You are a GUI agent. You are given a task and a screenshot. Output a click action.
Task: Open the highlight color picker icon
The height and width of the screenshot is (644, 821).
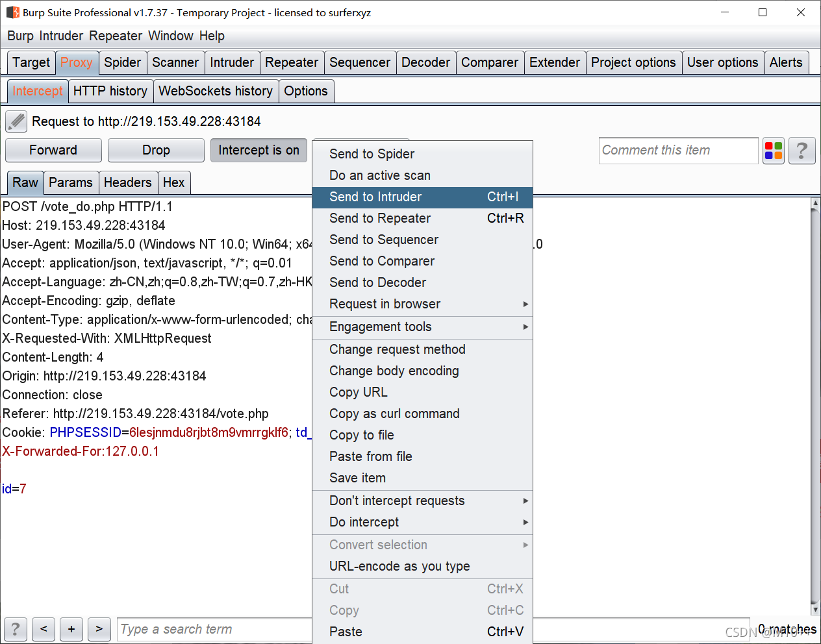[x=773, y=151]
